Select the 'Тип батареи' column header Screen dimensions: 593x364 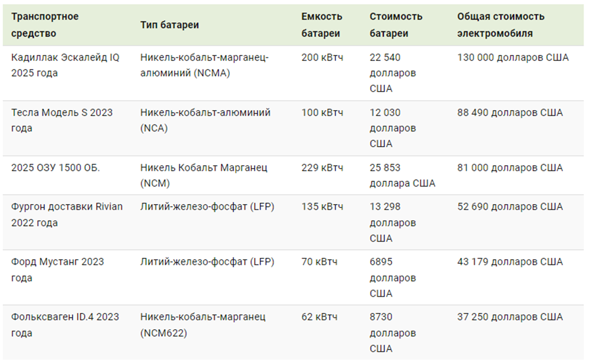pos(169,25)
